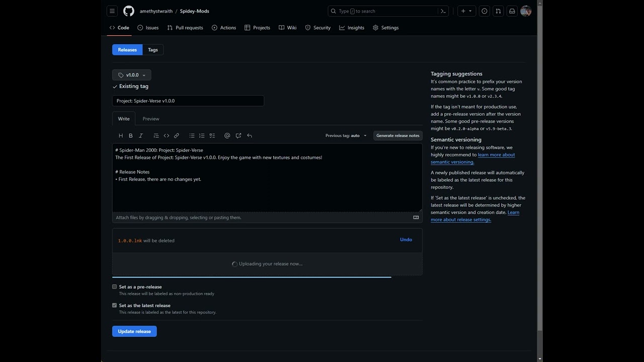
Task: Toggle Set as the latest release checkbox
Action: (115, 305)
